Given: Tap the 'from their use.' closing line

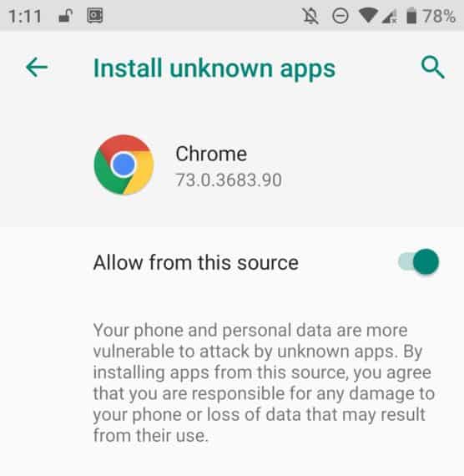Looking at the screenshot, I should pos(151,435).
